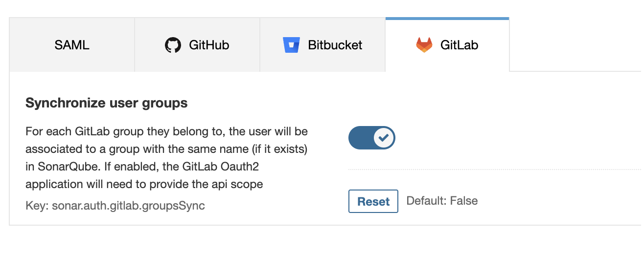Click the Bitbucket bucket logo icon

291,45
